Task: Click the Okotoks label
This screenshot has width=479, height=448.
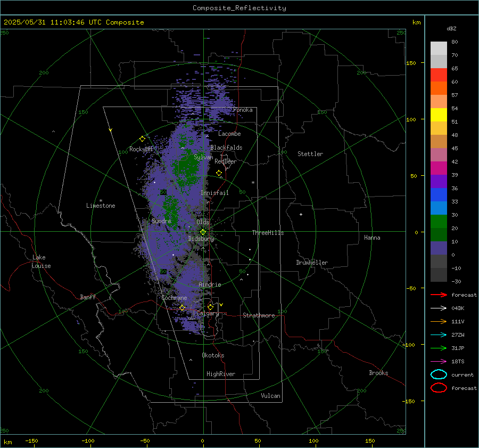Action: [213, 355]
